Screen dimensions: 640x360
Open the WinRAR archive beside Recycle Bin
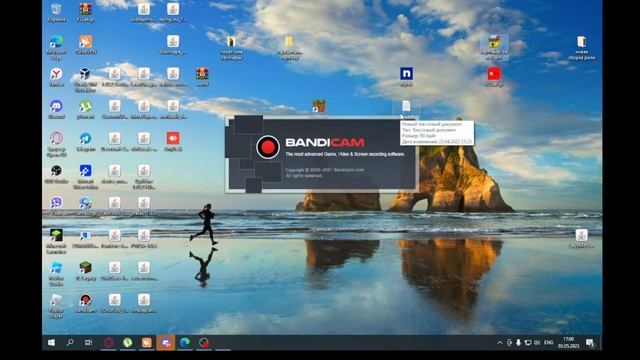point(86,12)
